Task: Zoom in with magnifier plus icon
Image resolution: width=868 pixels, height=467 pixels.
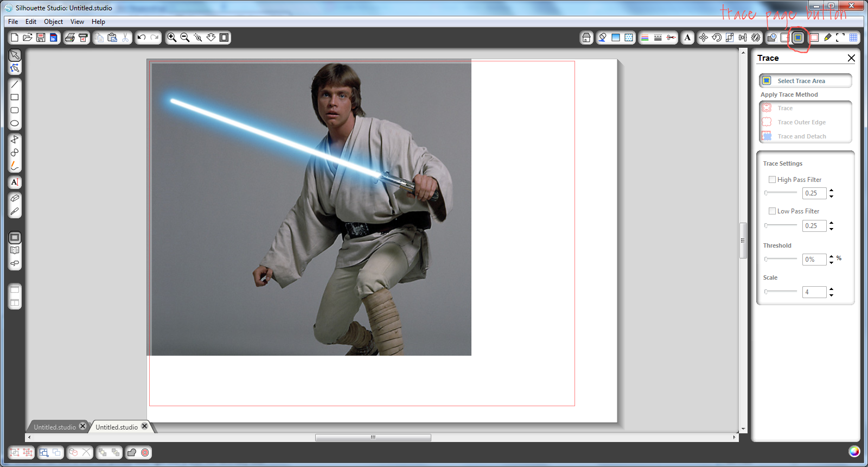Action: pos(172,37)
